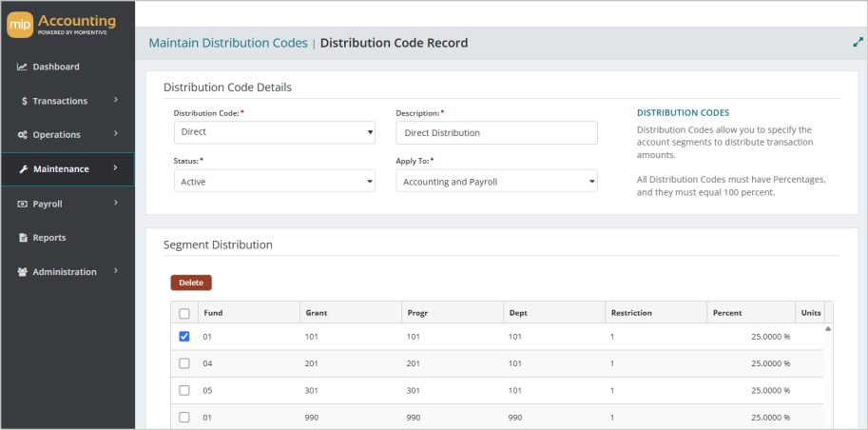
Task: Check the row with Fund 04
Action: [184, 363]
